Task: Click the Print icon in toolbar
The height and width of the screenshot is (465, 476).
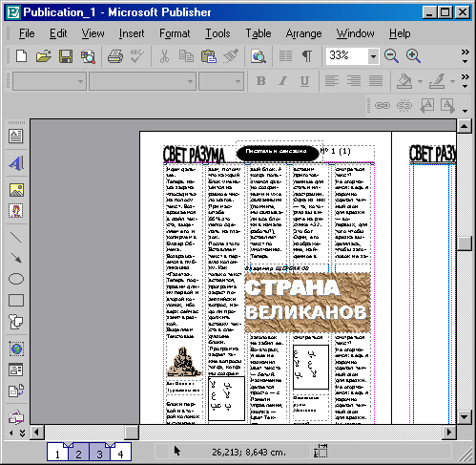Action: click(x=115, y=56)
